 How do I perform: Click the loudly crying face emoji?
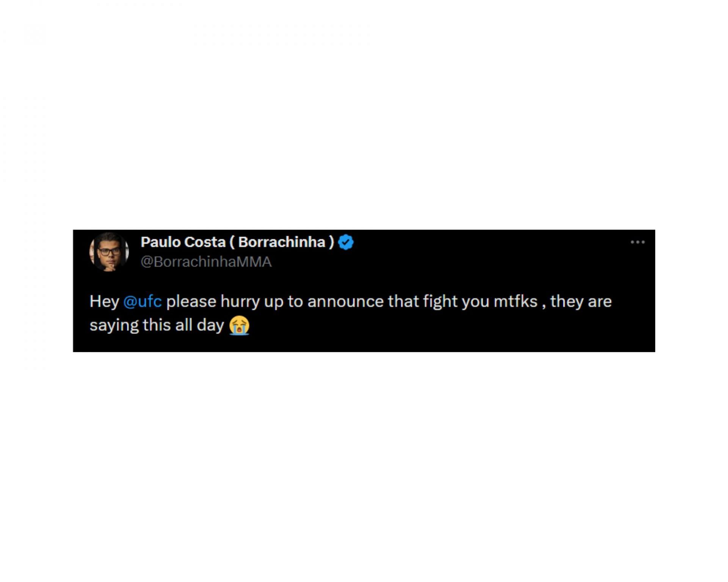coord(239,325)
